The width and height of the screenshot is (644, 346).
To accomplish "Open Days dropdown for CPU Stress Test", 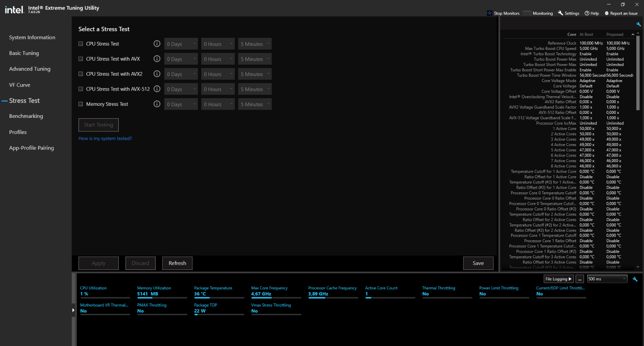I will [x=181, y=44].
